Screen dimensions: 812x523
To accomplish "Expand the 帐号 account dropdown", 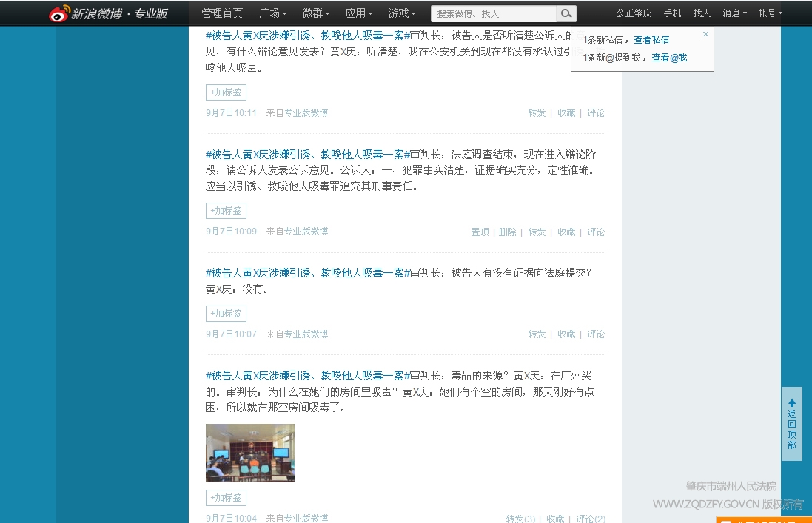I will pos(770,13).
